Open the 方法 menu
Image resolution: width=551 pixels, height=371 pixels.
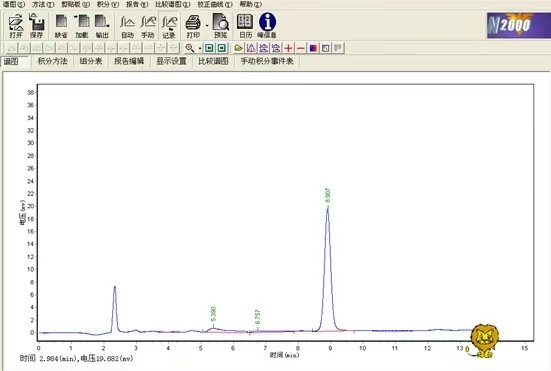point(43,5)
